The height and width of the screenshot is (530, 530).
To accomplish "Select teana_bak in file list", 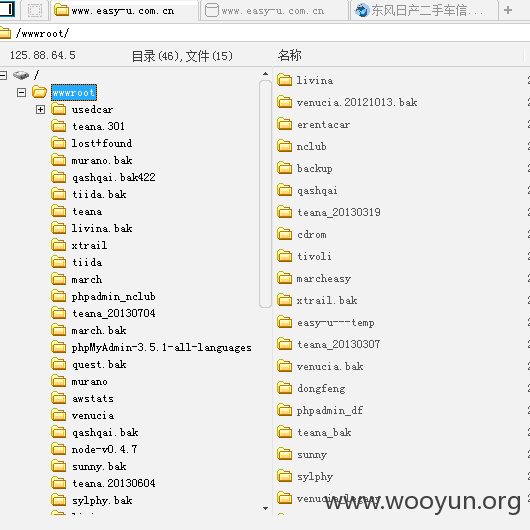I will [324, 432].
